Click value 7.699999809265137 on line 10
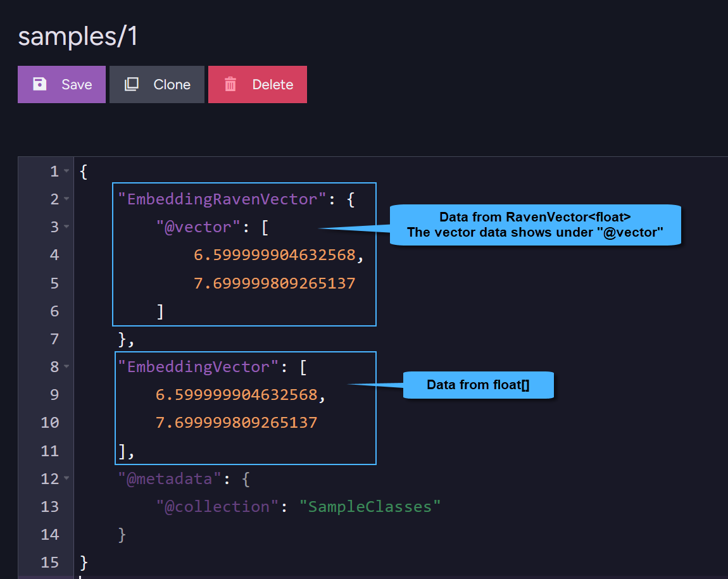Screen dimensions: 728x579 click(x=236, y=423)
